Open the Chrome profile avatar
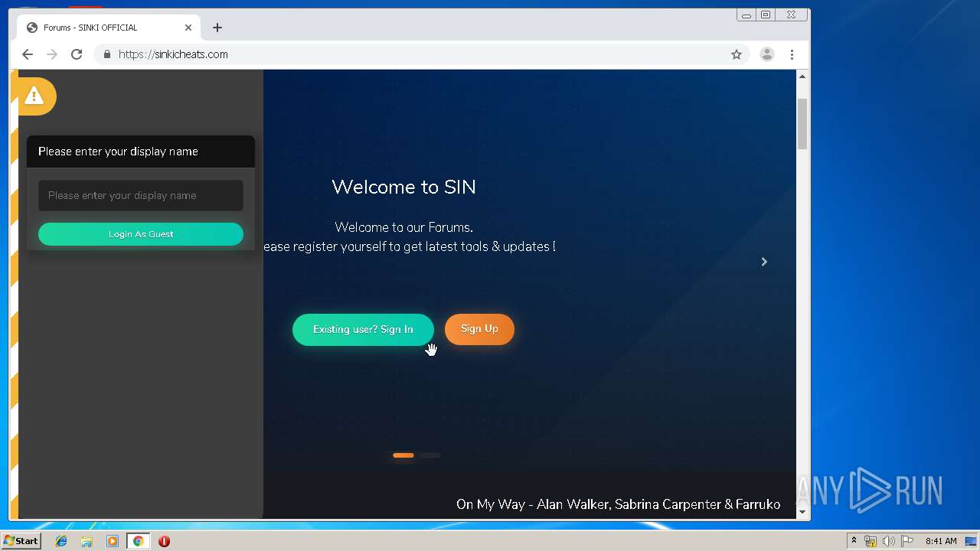 [x=766, y=54]
